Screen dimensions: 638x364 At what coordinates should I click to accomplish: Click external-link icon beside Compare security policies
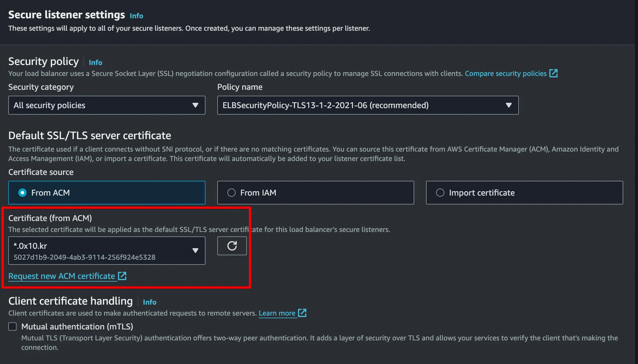tap(553, 73)
